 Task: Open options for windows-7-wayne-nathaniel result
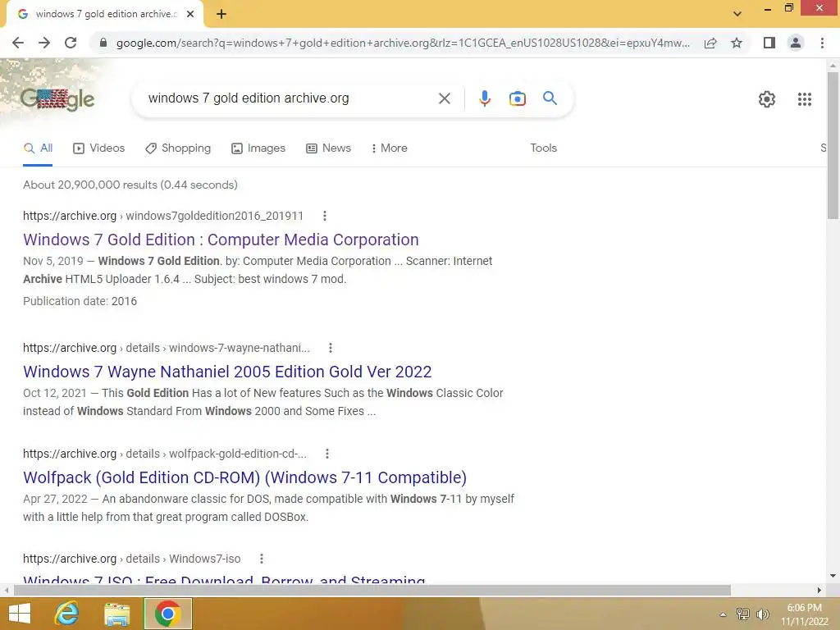[331, 348]
